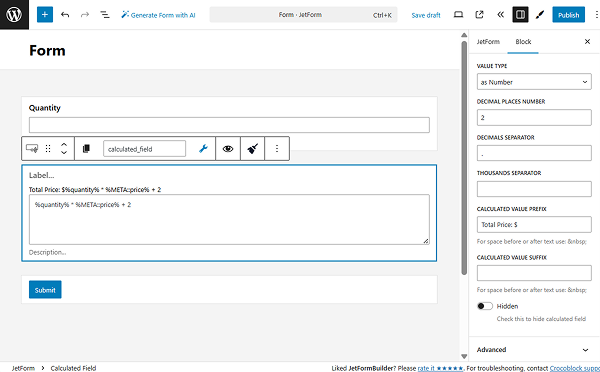Image resolution: width=600 pixels, height=372 pixels.
Task: Edit the calculated_field name input
Action: tap(144, 148)
